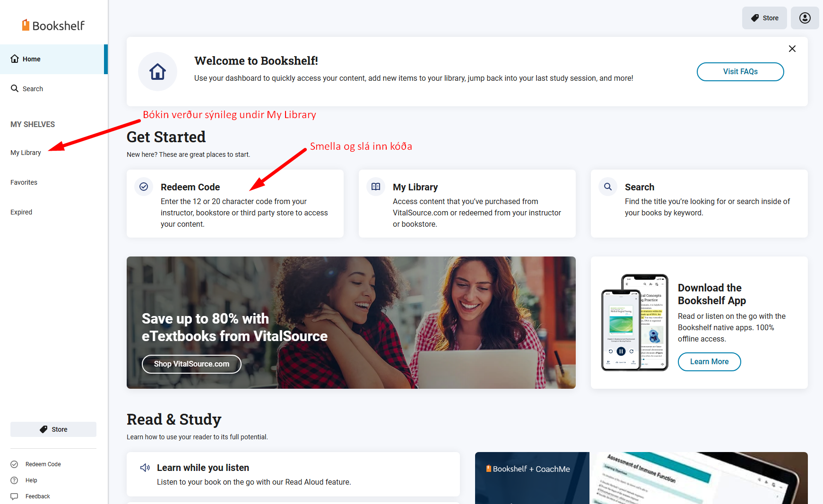The width and height of the screenshot is (823, 504).
Task: Click the Read Aloud speaker icon
Action: pos(145,468)
